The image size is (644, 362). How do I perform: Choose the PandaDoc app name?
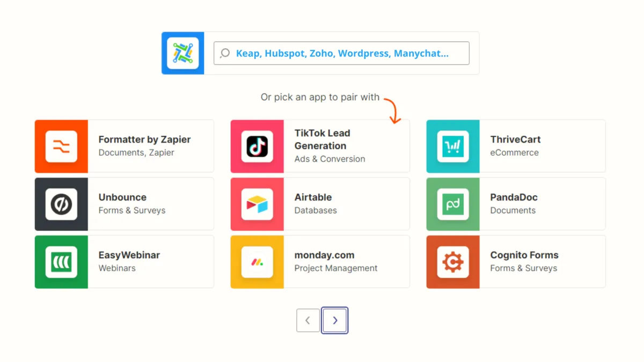(x=514, y=197)
